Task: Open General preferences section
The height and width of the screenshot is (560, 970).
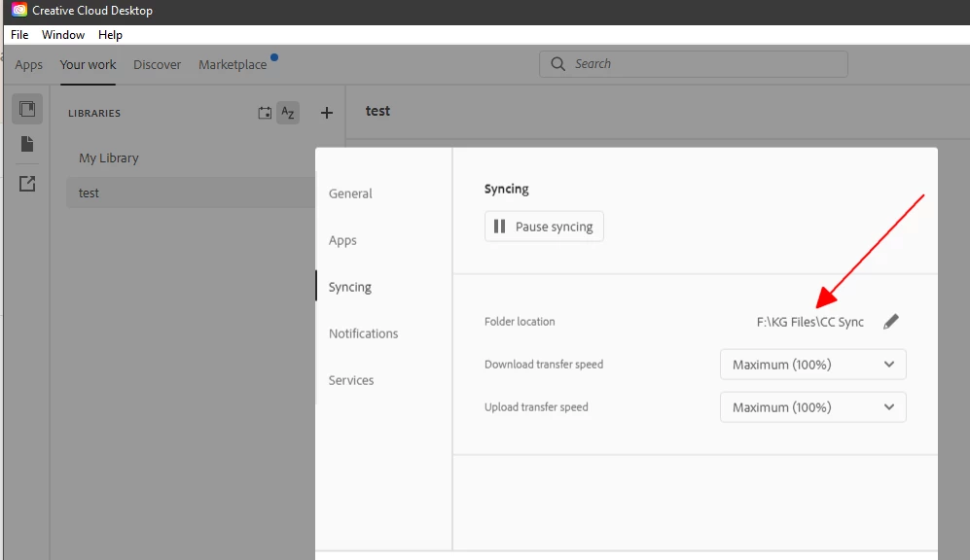Action: click(350, 193)
